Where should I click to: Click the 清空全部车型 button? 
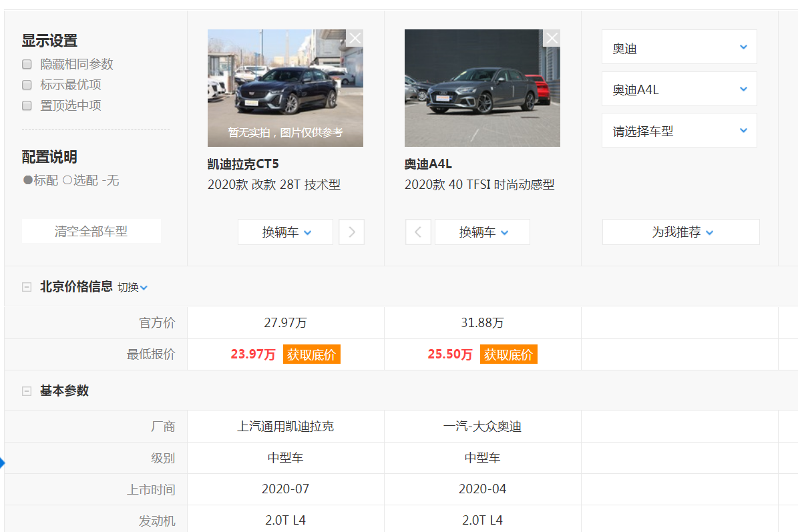pyautogui.click(x=91, y=231)
